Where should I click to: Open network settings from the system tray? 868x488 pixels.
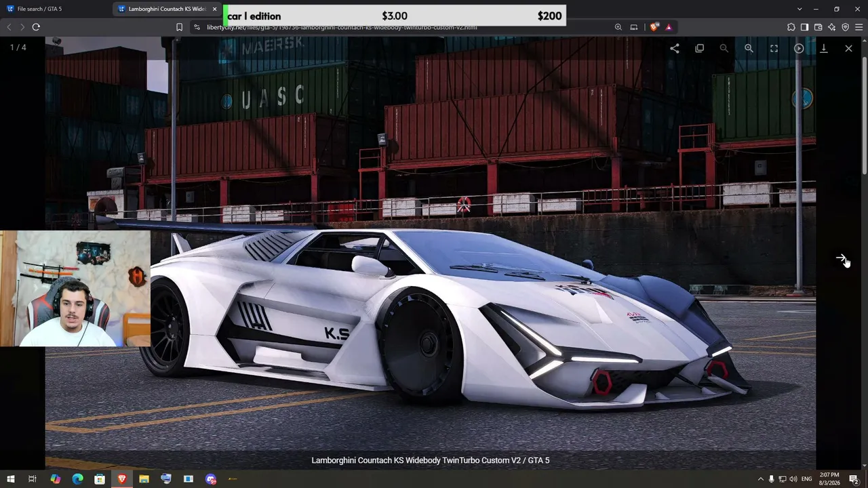point(783,479)
